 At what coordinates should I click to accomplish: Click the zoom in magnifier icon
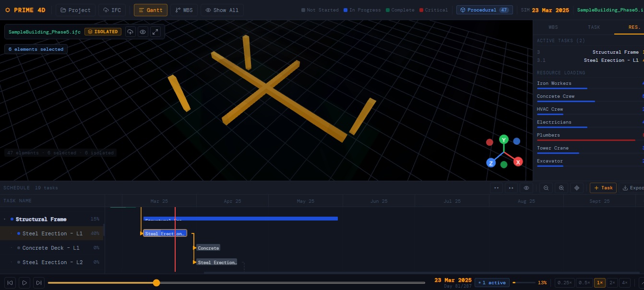click(x=561, y=188)
